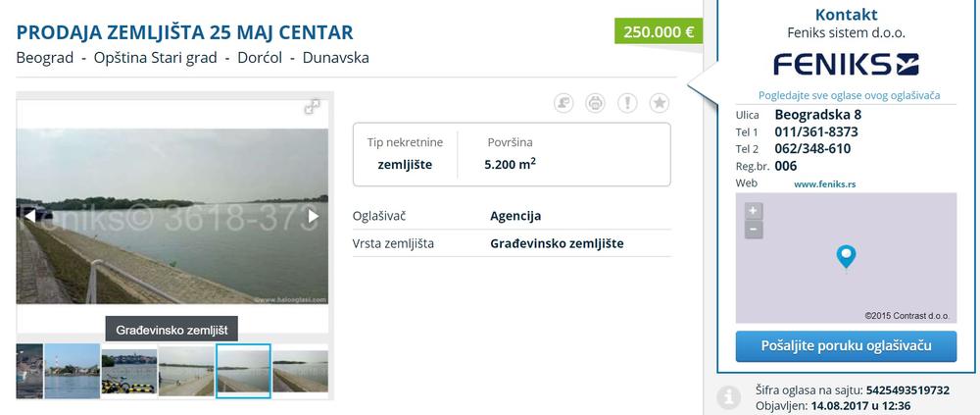Select the yellow barrier thumbnail photo
Screen dimensions: 980x415
(x=128, y=371)
